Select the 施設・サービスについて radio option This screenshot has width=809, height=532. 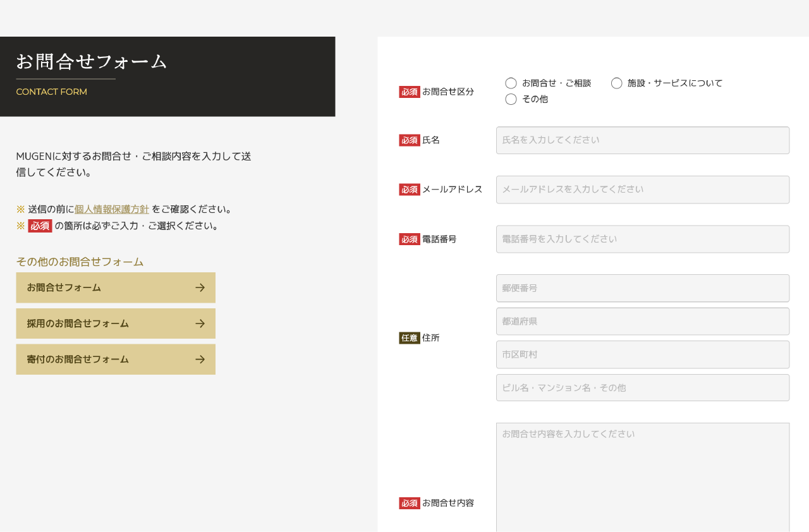617,83
